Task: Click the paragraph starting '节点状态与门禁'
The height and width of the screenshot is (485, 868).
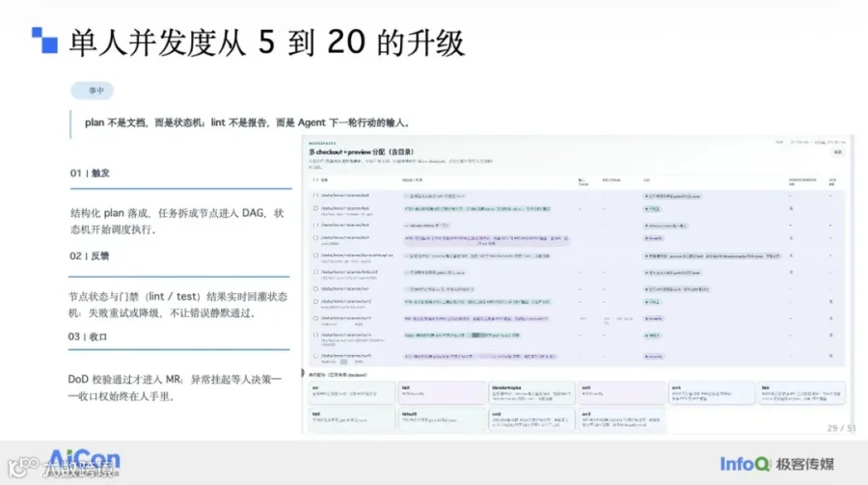Action: coord(177,305)
